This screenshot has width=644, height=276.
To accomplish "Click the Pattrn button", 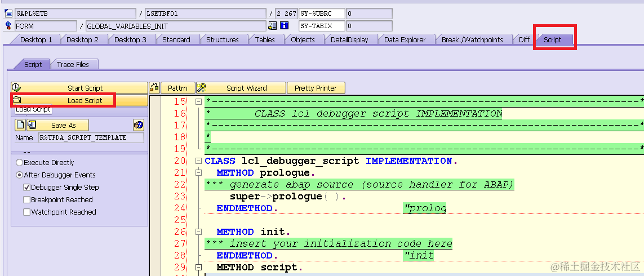I will click(177, 88).
